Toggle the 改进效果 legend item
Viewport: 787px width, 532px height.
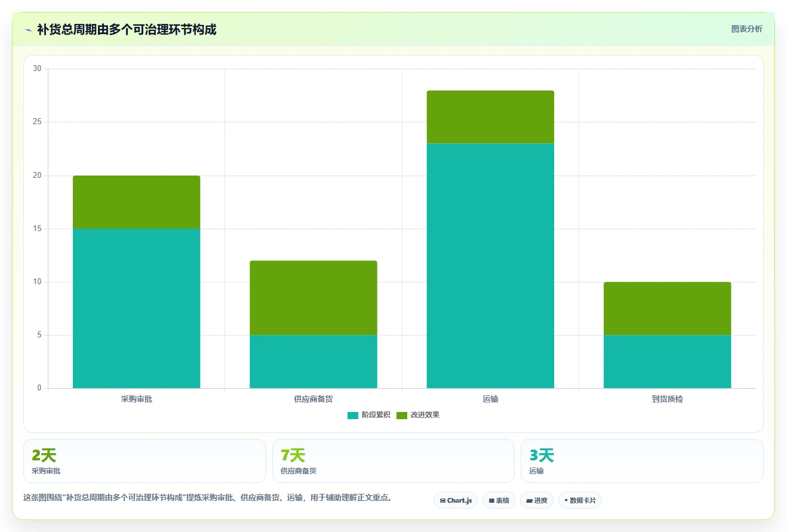(417, 415)
